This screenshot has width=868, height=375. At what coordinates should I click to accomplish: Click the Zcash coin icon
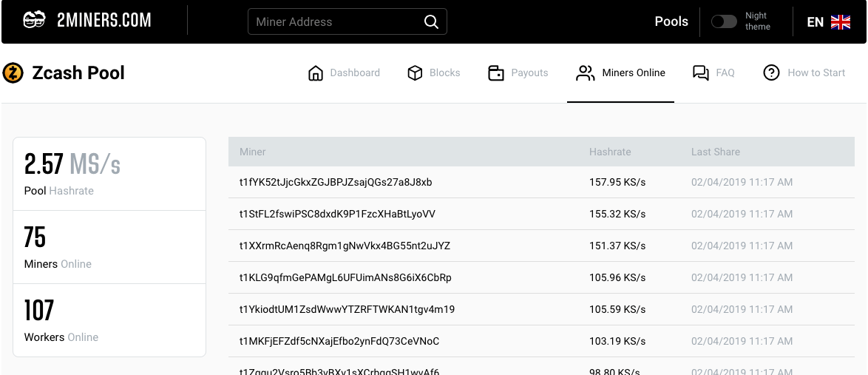pyautogui.click(x=13, y=73)
